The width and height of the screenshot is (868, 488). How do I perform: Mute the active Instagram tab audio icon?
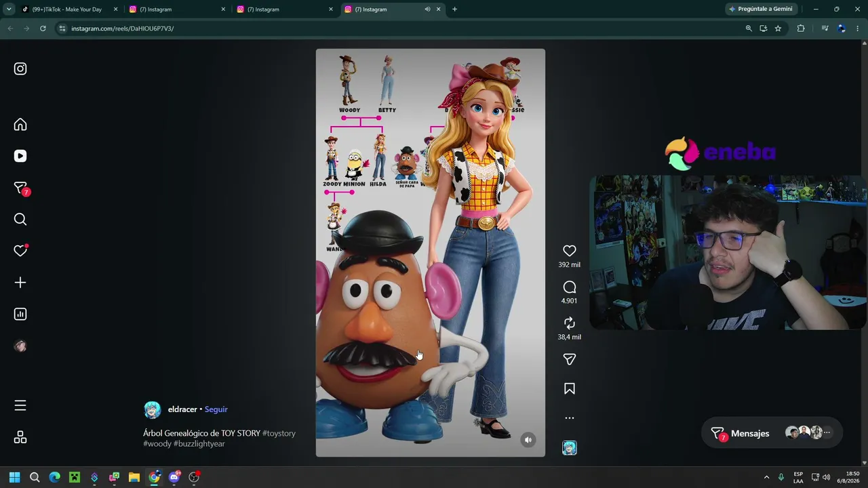coord(427,9)
